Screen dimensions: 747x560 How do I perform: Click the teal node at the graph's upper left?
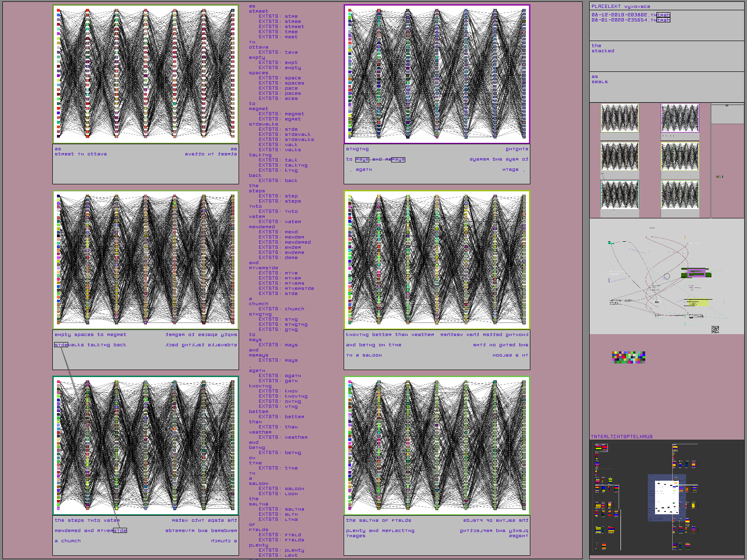click(611, 243)
